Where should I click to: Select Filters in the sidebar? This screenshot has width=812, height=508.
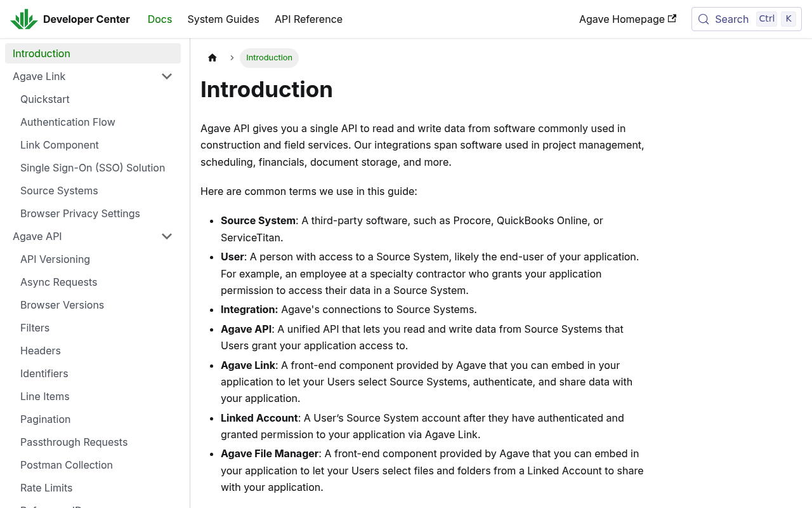[96, 328]
